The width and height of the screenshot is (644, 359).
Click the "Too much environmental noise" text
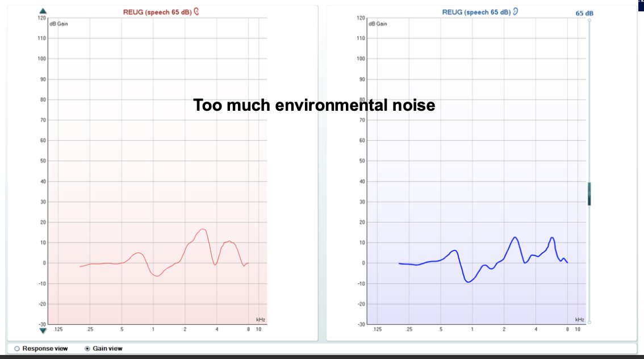[314, 105]
